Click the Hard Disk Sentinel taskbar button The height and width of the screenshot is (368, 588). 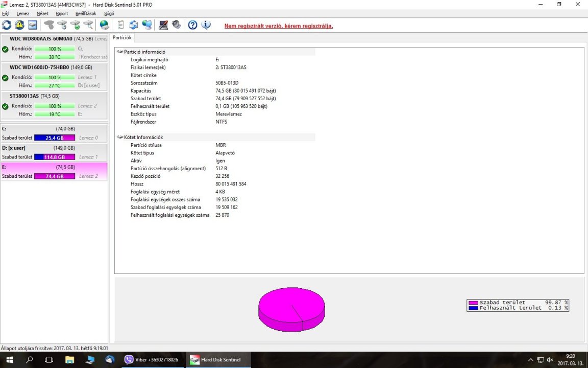point(218,360)
